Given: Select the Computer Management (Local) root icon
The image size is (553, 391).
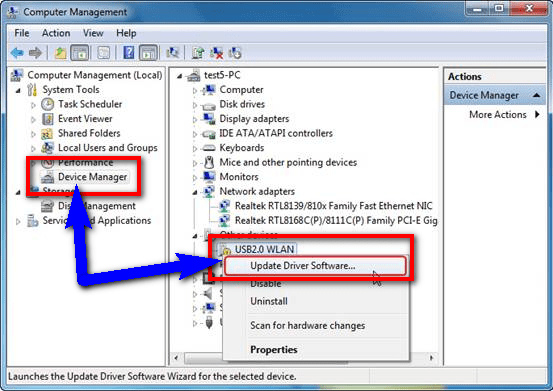Looking at the screenshot, I should 17,75.
